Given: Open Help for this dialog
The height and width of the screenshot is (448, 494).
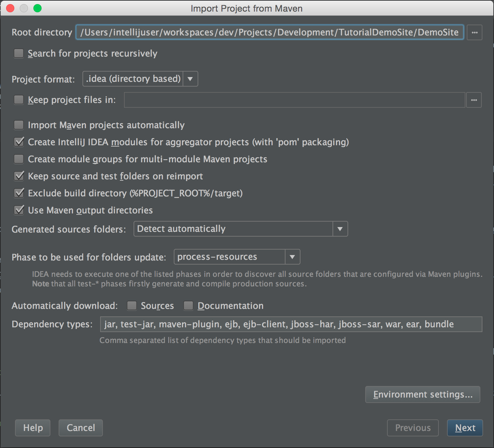Looking at the screenshot, I should (x=32, y=428).
